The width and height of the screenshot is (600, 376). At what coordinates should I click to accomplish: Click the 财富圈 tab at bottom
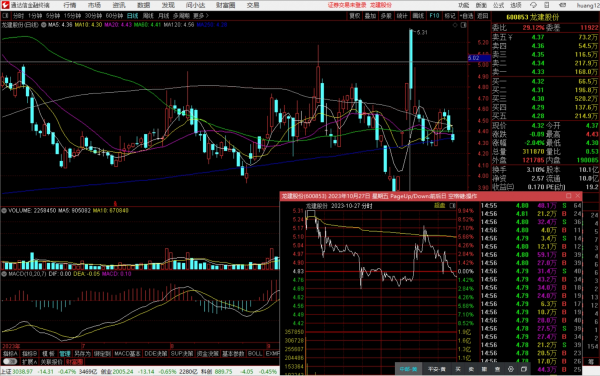(74, 362)
